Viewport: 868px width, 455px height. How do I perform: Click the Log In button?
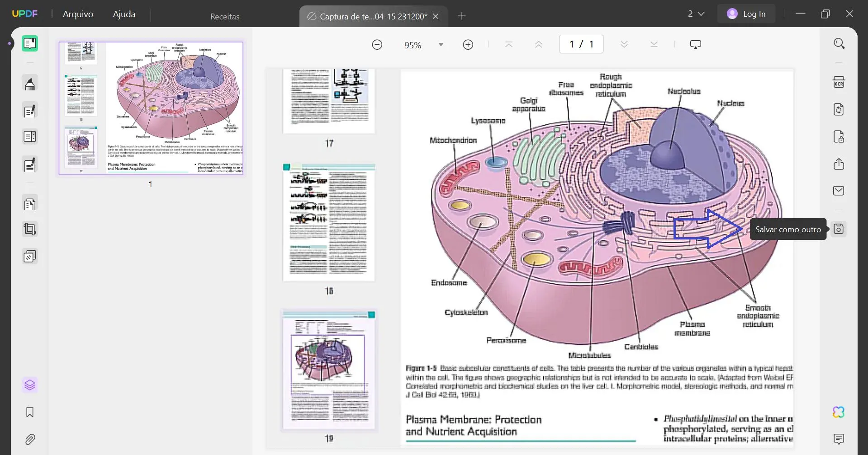click(746, 14)
